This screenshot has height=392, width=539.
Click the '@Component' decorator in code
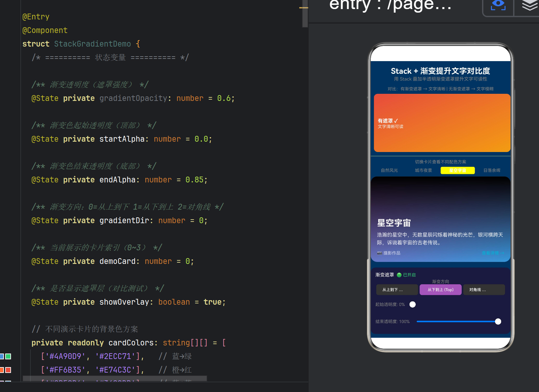pyautogui.click(x=45, y=30)
